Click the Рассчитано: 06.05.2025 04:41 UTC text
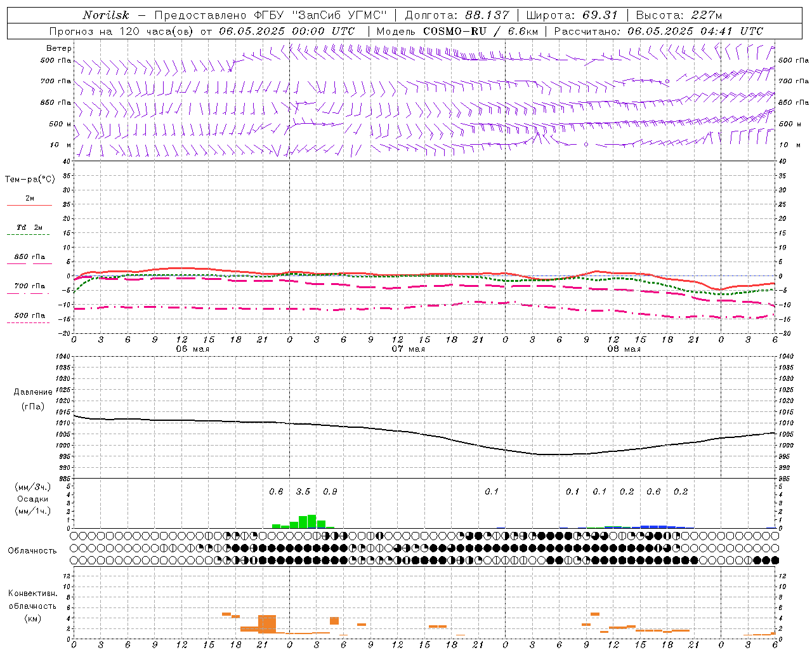 [x=658, y=31]
